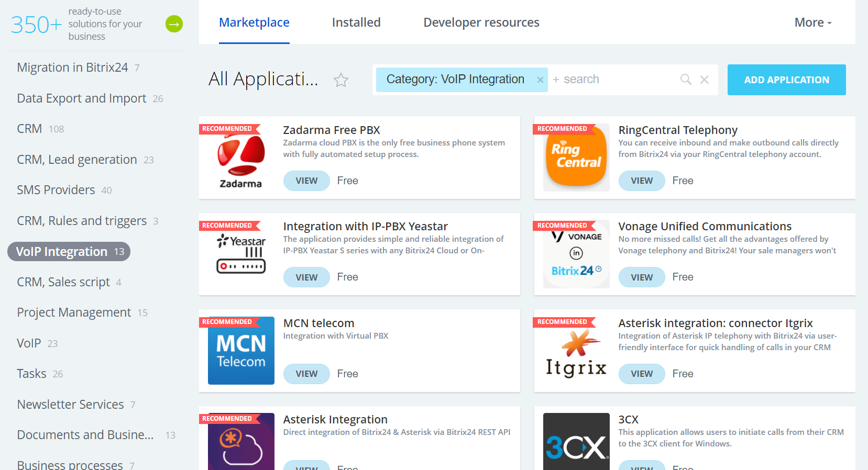Open the Asterisk Integration title link
The height and width of the screenshot is (470, 868).
[x=335, y=419]
